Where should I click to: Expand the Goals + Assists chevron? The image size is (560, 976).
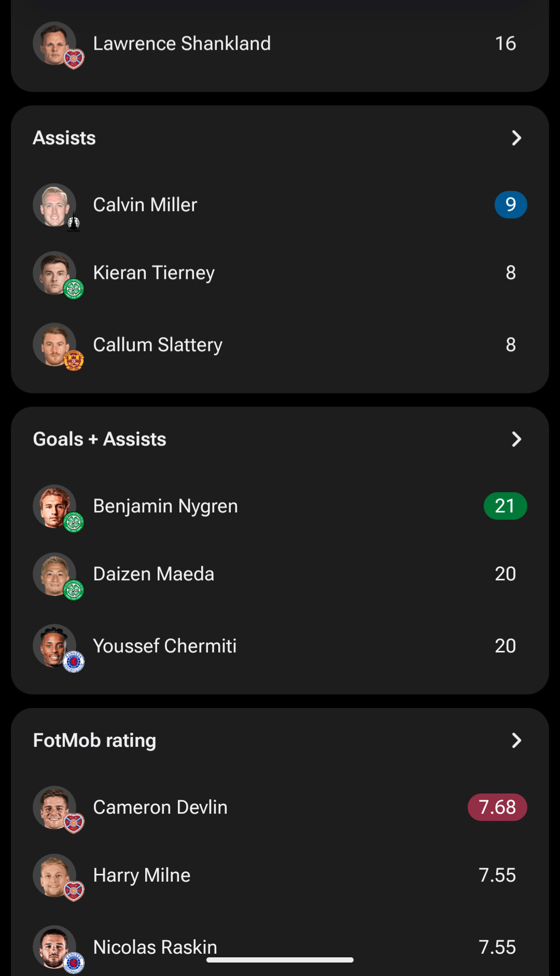coord(516,439)
